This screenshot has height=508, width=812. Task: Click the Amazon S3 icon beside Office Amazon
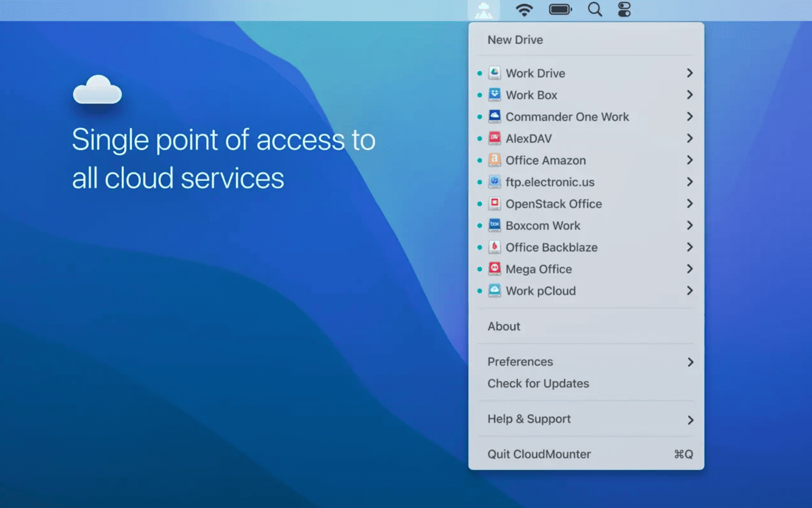(x=494, y=160)
